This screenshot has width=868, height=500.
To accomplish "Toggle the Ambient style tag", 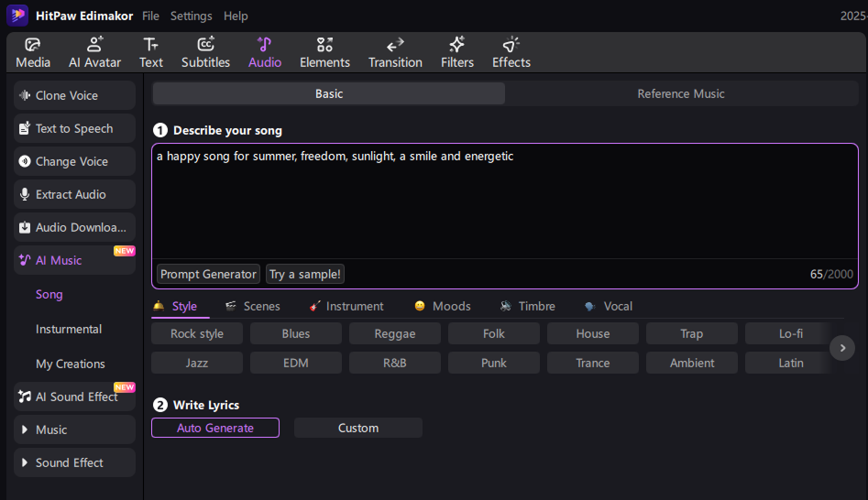I will tap(692, 363).
